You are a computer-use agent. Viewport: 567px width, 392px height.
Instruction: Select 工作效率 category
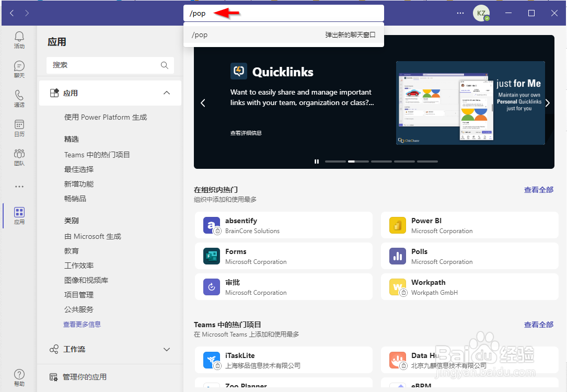[x=79, y=266]
